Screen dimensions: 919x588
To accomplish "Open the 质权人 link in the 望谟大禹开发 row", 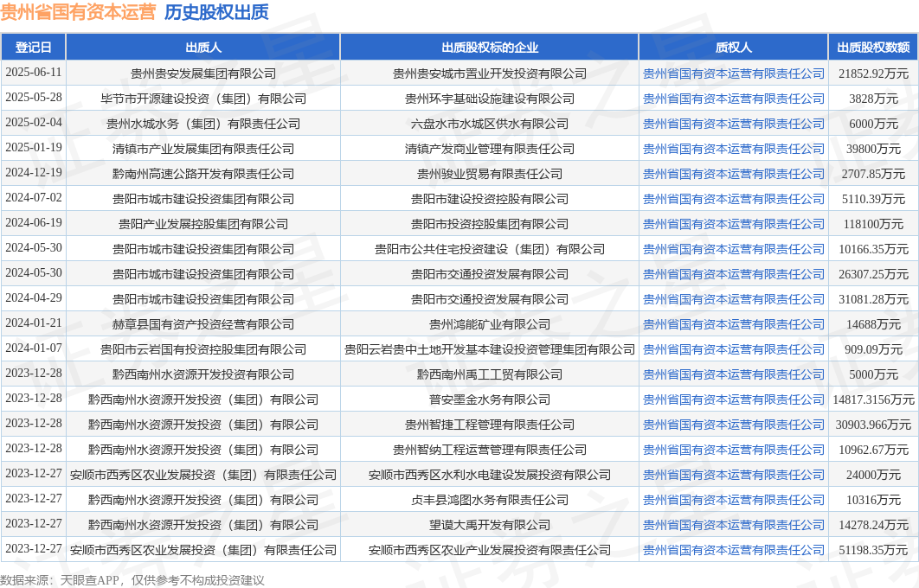I will pos(733,525).
